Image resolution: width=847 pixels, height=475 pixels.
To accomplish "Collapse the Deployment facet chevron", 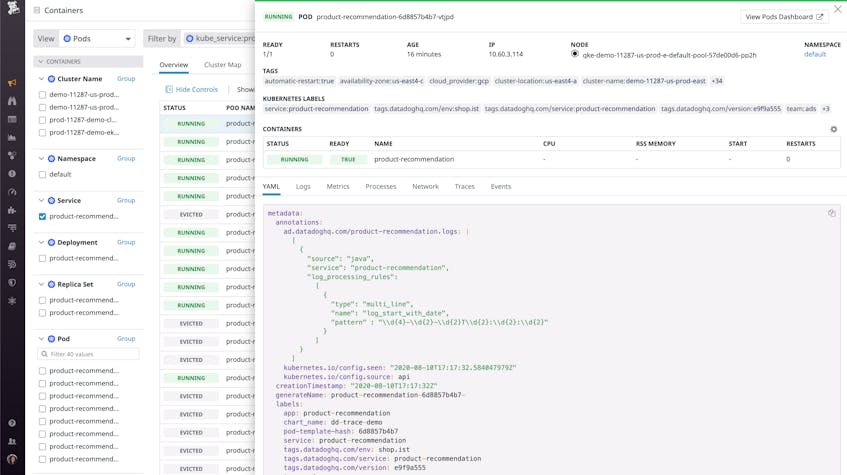I will [42, 243].
